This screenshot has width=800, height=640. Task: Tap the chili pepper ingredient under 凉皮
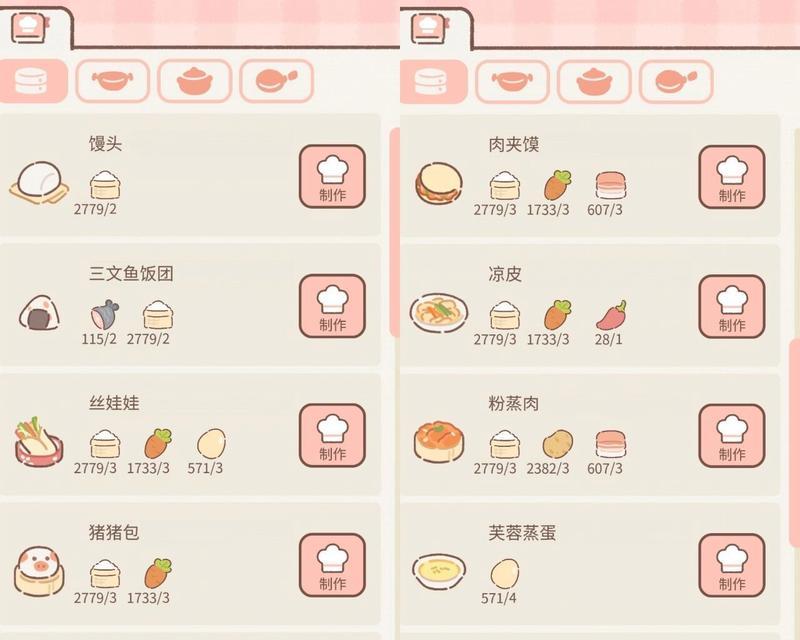point(611,315)
